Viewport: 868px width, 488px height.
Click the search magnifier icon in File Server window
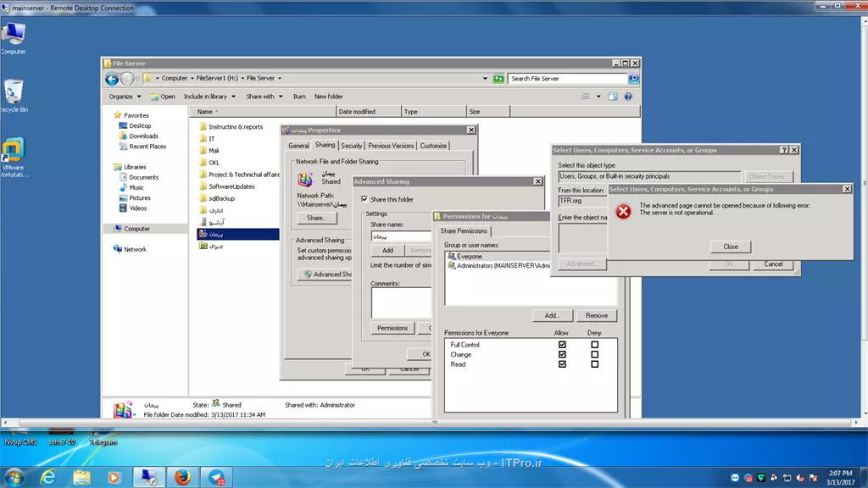(633, 79)
